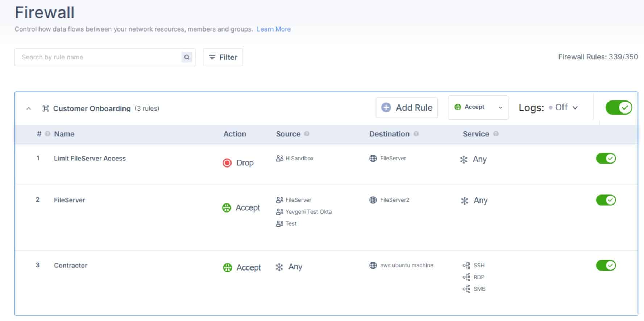
Task: Open the Filter button
Action: [x=223, y=57]
